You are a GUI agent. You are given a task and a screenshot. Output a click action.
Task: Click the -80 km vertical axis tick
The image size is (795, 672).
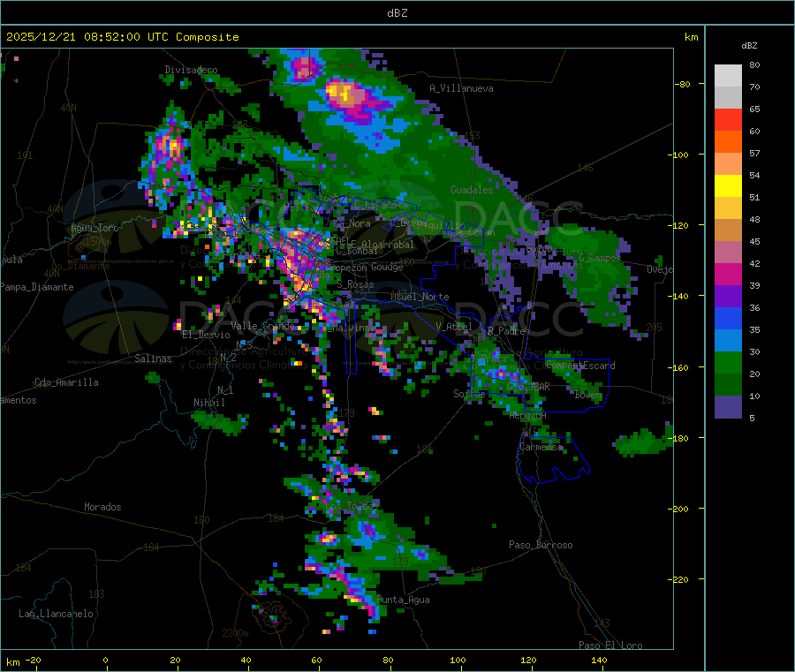click(683, 84)
